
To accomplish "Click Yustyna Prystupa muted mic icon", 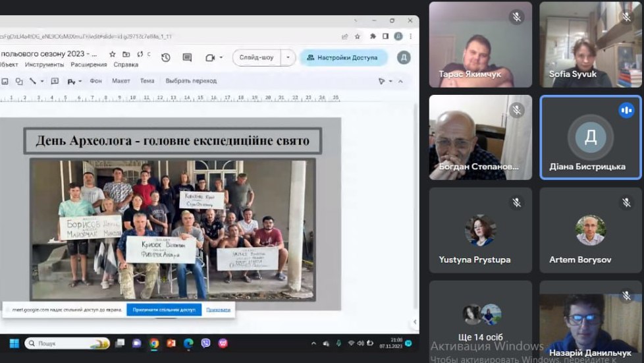I will click(516, 202).
